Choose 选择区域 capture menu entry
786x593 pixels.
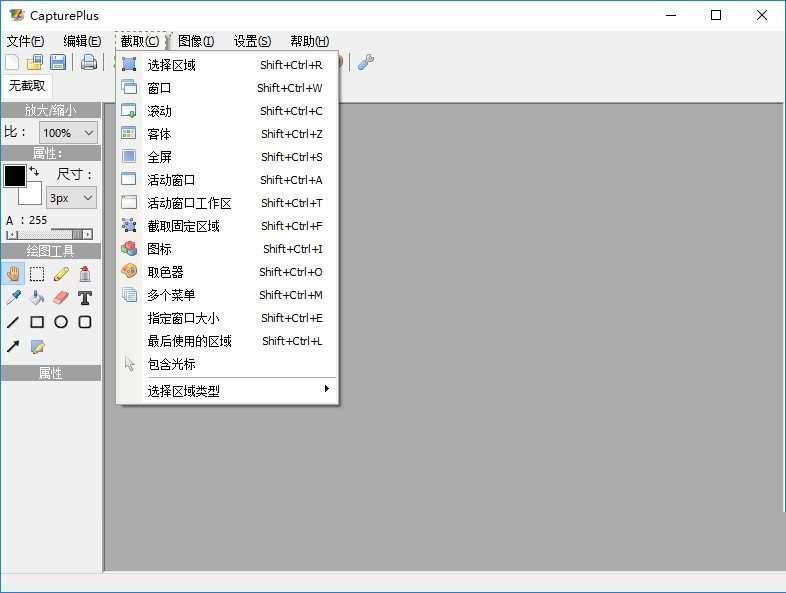(x=227, y=65)
